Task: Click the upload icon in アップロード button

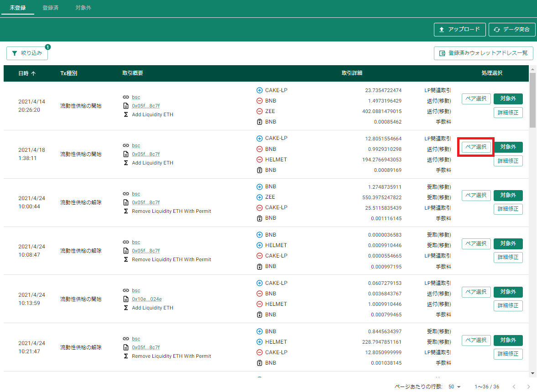Action: [442, 30]
